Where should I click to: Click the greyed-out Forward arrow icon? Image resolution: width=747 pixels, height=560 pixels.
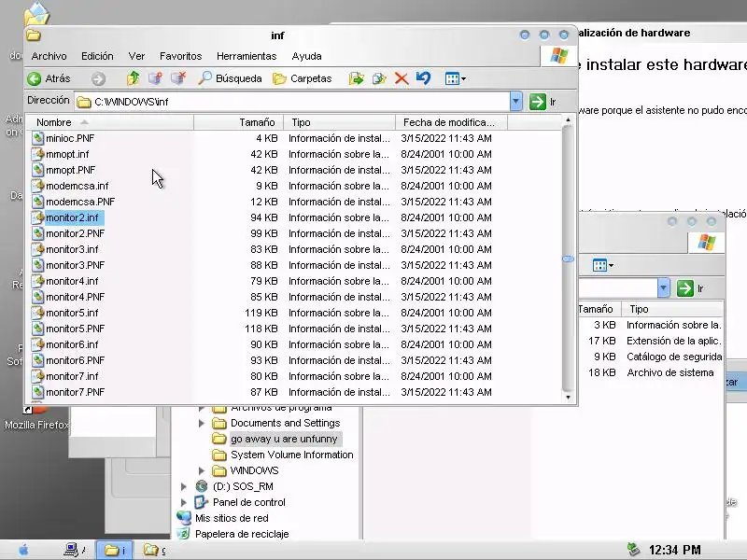point(98,78)
